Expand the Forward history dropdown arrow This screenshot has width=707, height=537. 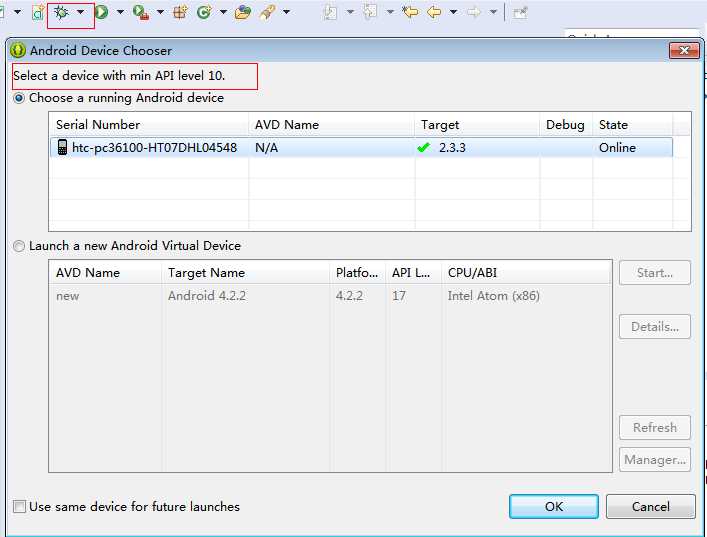(494, 12)
